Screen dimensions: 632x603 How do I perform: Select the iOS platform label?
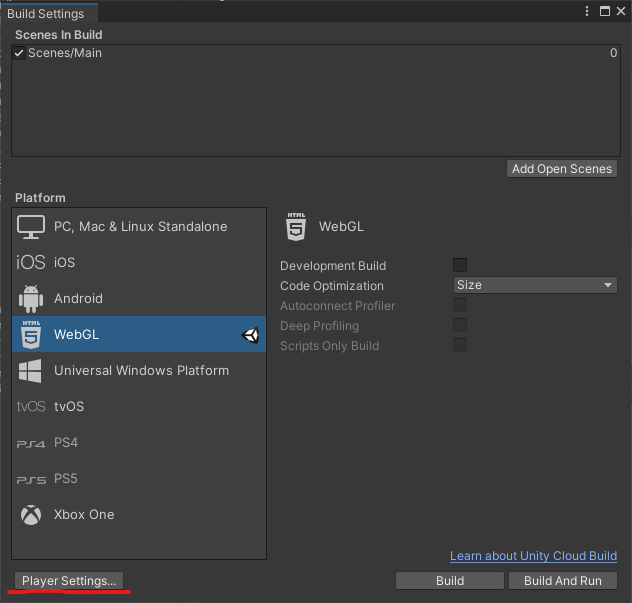[64, 262]
